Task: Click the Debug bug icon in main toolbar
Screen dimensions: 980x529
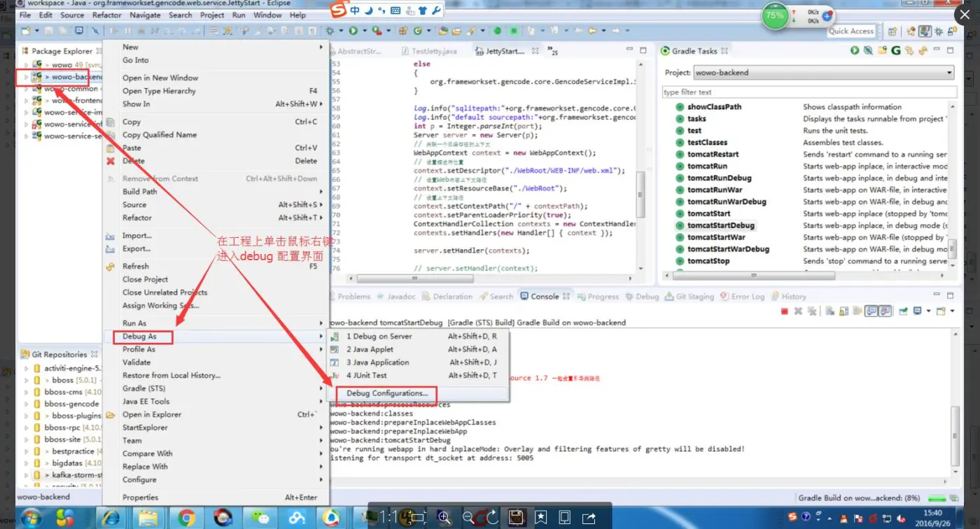Action: pyautogui.click(x=330, y=31)
